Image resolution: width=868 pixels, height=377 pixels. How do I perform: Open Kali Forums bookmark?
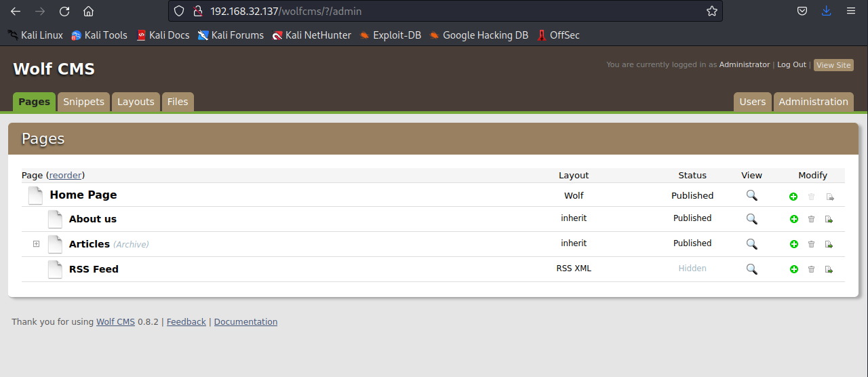point(231,35)
